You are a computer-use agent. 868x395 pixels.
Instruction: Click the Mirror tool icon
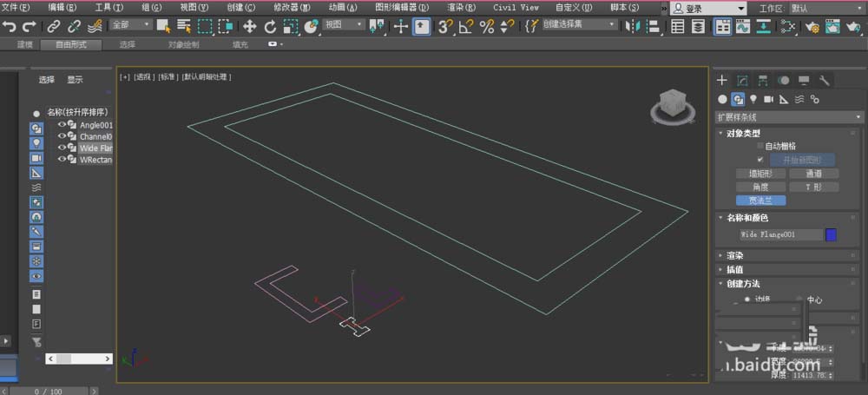point(633,26)
